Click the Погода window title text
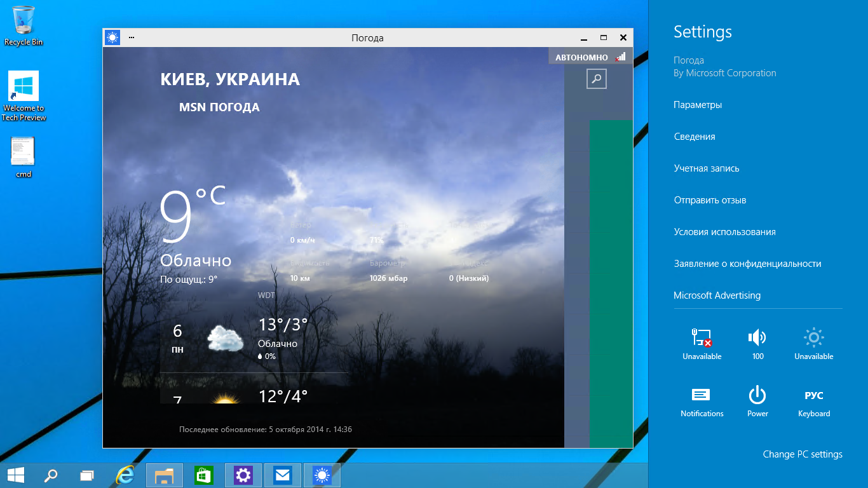The width and height of the screenshot is (868, 488). click(x=367, y=38)
